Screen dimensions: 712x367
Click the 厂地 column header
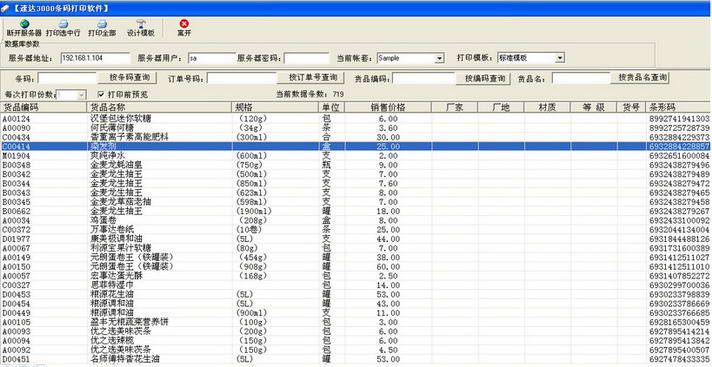coord(501,107)
